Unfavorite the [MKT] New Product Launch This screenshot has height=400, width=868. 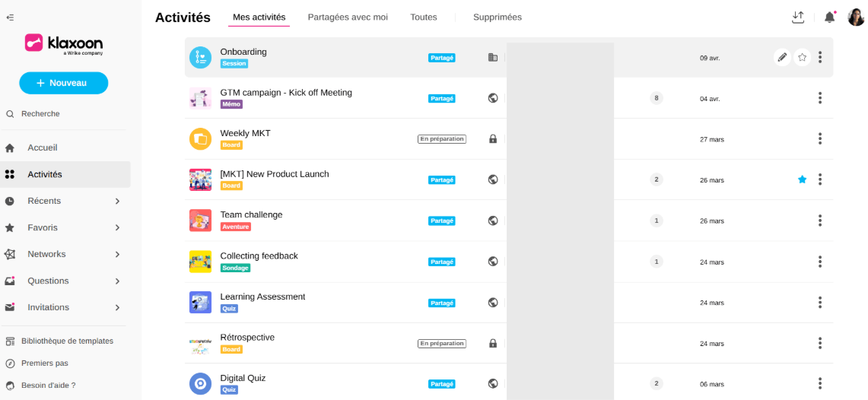coord(802,179)
